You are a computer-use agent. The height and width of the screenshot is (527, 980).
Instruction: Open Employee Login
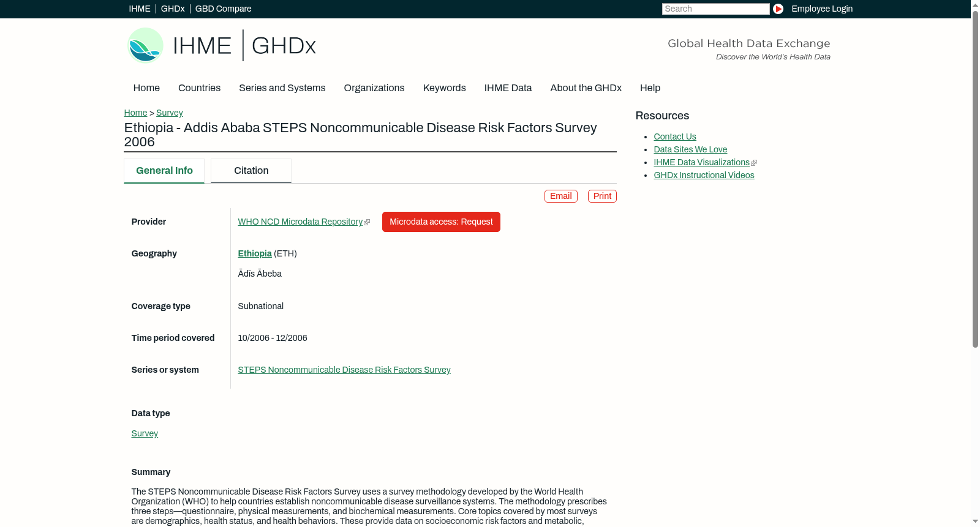click(822, 9)
